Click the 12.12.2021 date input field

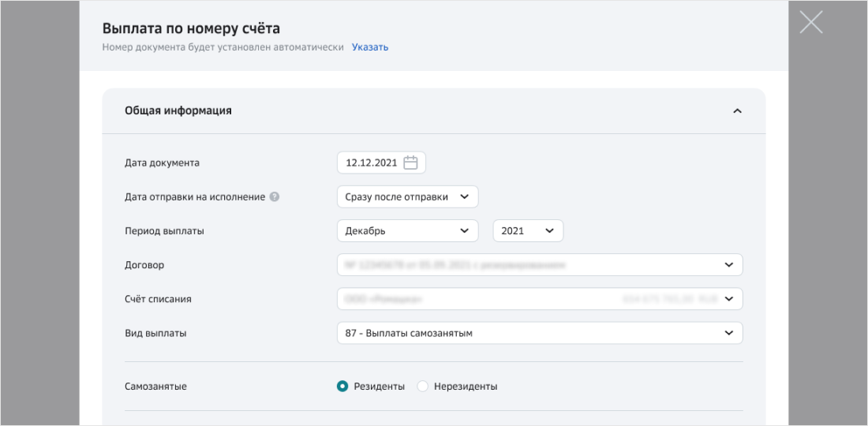pyautogui.click(x=371, y=163)
